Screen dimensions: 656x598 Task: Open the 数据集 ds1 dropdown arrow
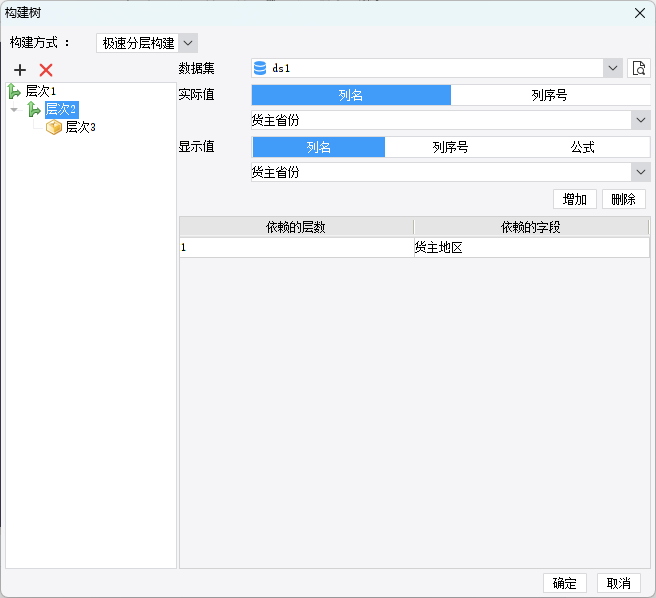(613, 68)
